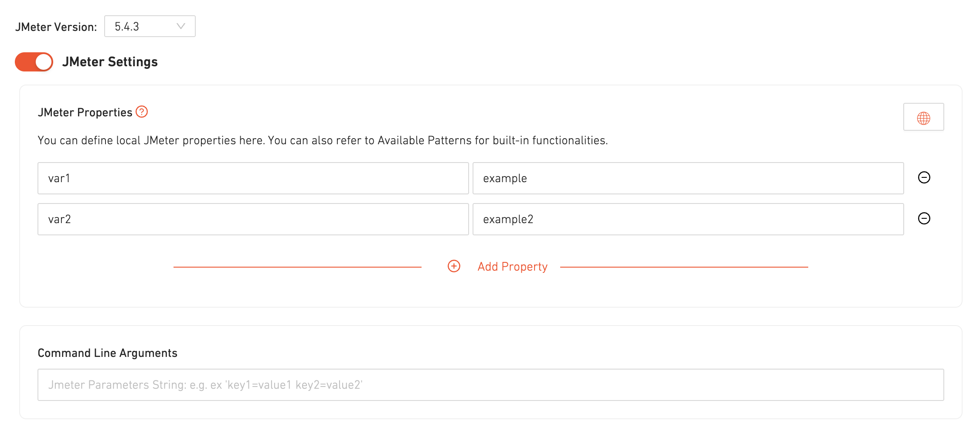Focus the var1 property name field
The height and width of the screenshot is (448, 980).
point(253,178)
